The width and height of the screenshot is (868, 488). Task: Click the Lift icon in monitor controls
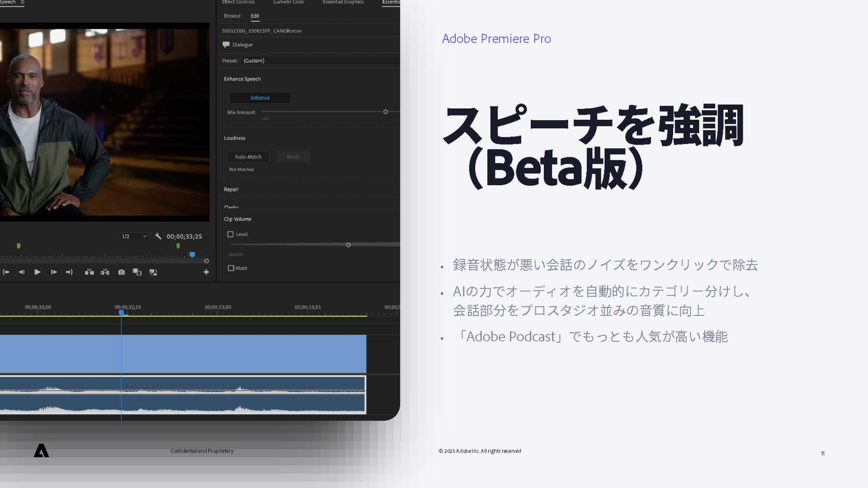click(x=89, y=272)
